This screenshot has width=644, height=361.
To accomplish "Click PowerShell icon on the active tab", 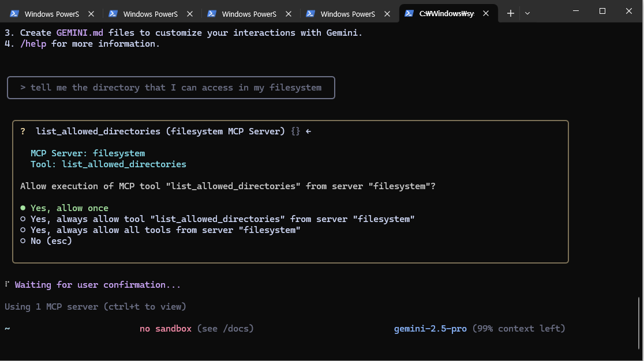I will pyautogui.click(x=409, y=13).
